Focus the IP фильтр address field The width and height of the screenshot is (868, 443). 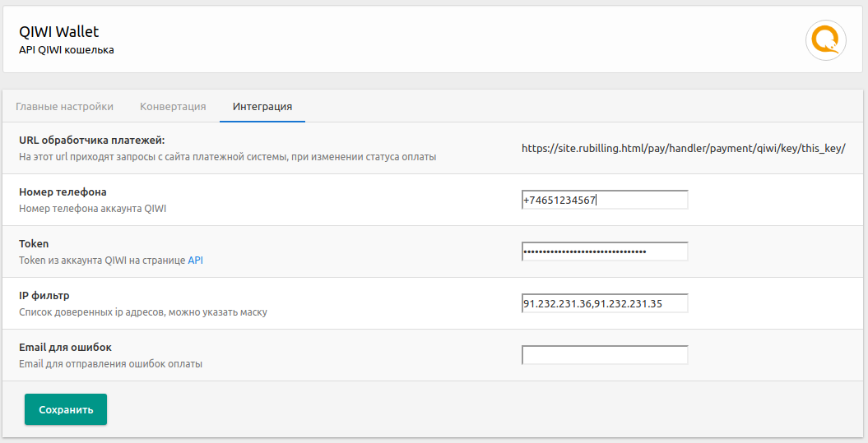coord(605,303)
